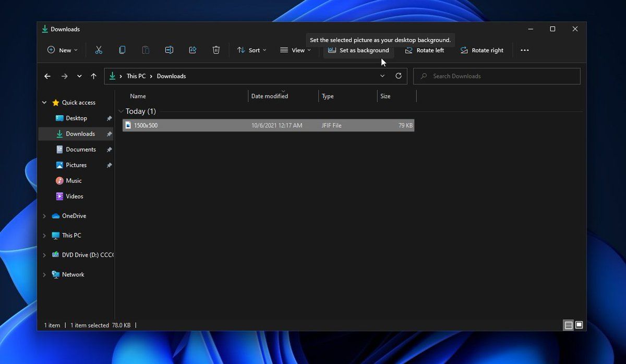Viewport: 626px width, 364px height.
Task: Click the Search Downloads input field
Action: pos(501,76)
